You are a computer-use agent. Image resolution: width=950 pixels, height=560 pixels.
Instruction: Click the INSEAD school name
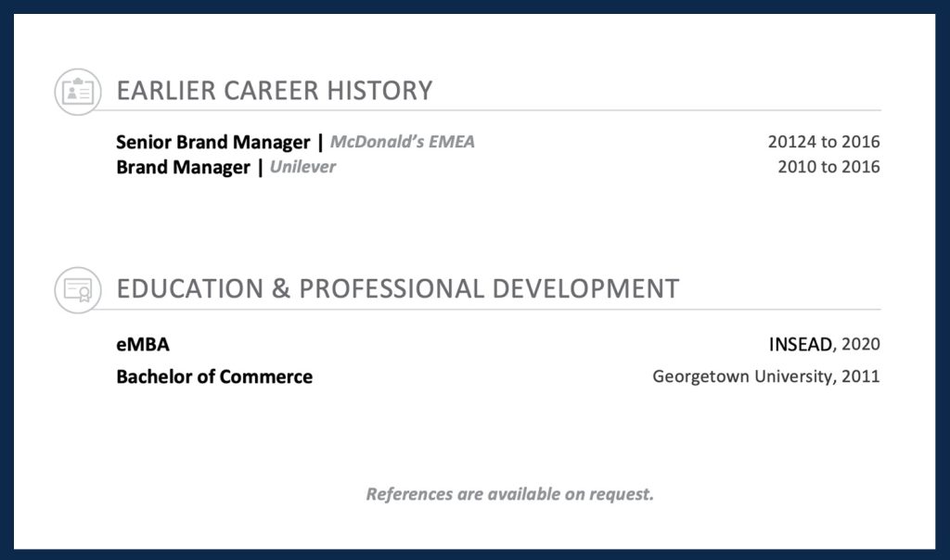coord(801,345)
